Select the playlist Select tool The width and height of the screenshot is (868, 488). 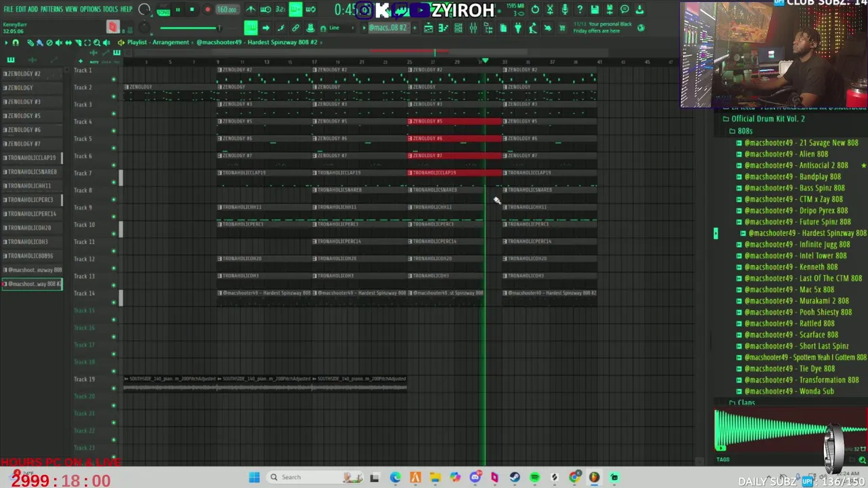87,42
